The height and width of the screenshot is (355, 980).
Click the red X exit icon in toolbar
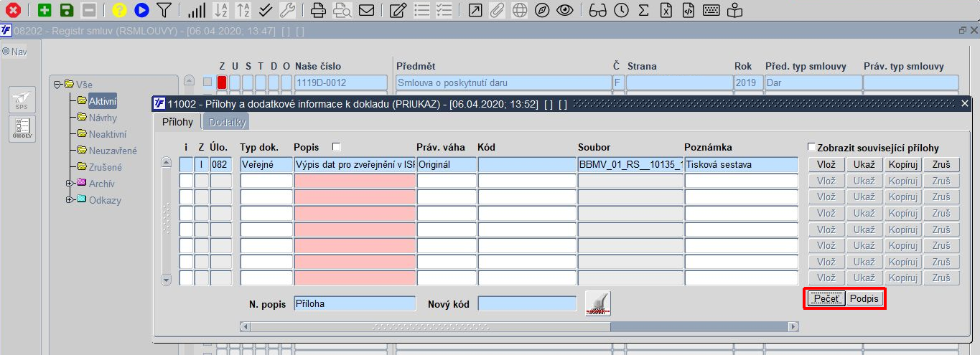coord(12,10)
